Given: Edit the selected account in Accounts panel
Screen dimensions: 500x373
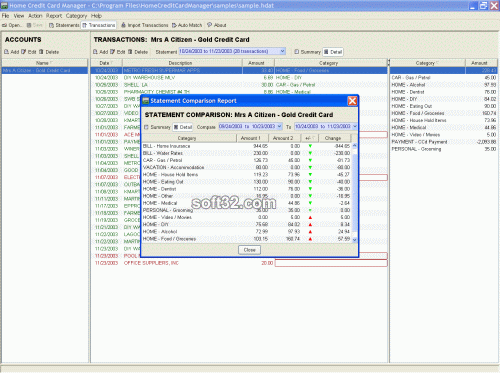Looking at the screenshot, I should pos(29,52).
